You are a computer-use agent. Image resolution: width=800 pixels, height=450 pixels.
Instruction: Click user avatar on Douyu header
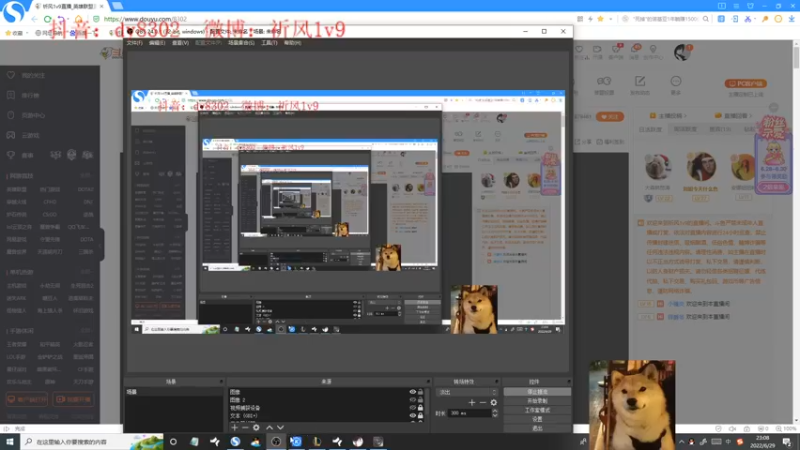pos(682,52)
